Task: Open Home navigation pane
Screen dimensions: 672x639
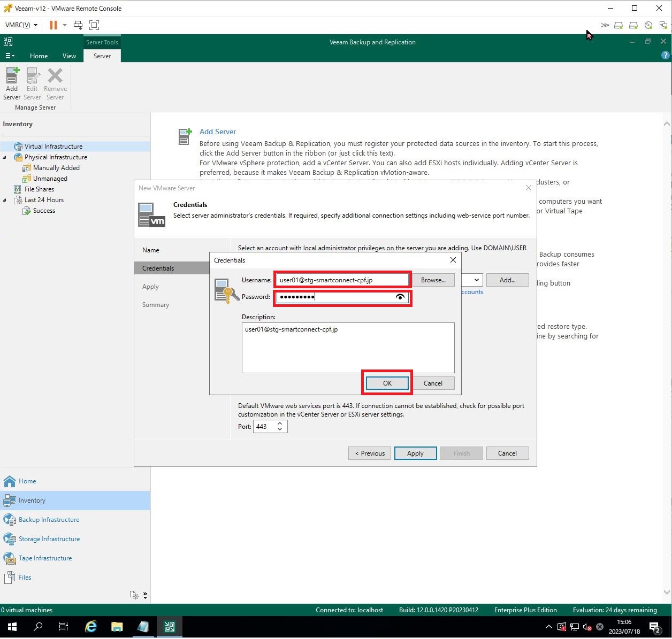Action: point(75,481)
